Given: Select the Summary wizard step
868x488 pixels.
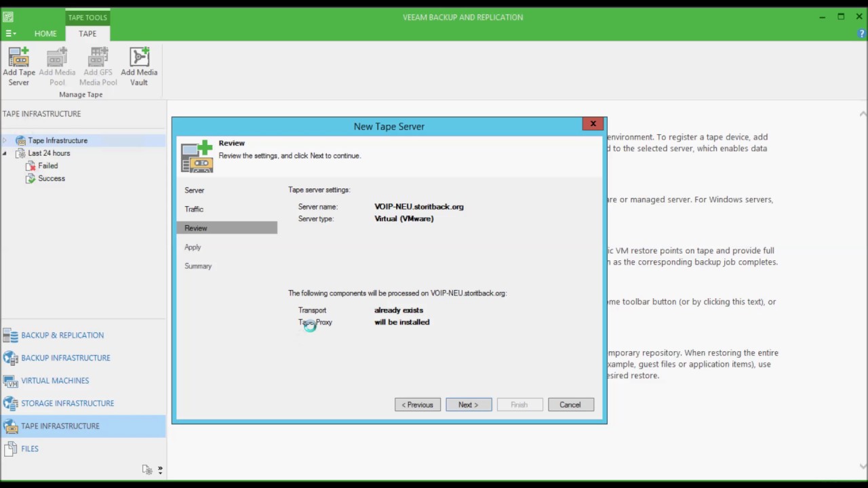Looking at the screenshot, I should tap(198, 266).
